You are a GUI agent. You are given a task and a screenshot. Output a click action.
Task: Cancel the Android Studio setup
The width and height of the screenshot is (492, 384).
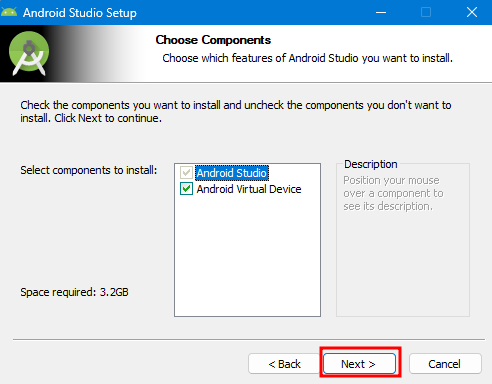pos(445,364)
